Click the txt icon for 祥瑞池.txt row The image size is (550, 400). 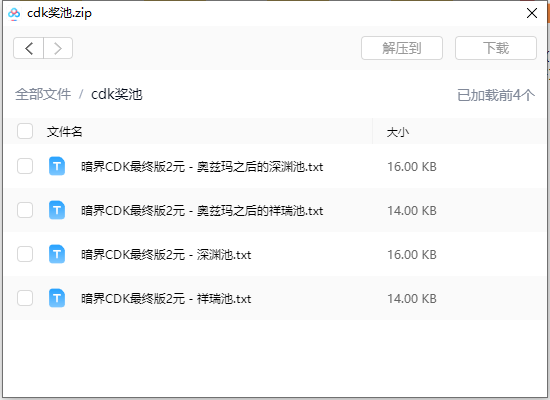tap(57, 298)
